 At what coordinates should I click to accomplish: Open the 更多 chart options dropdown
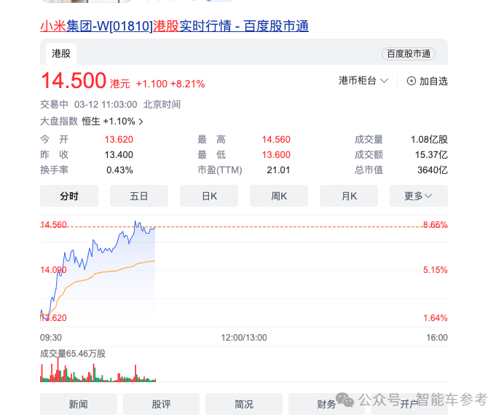pos(419,196)
